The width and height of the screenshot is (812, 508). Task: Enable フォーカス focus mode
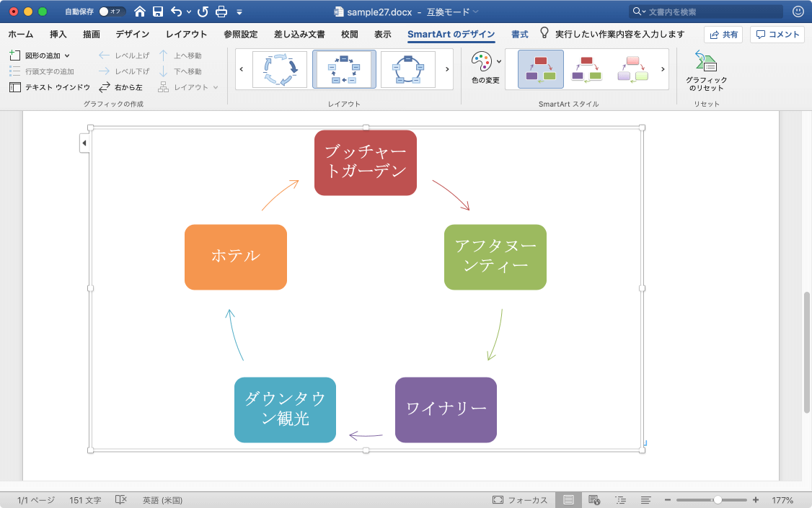click(520, 500)
